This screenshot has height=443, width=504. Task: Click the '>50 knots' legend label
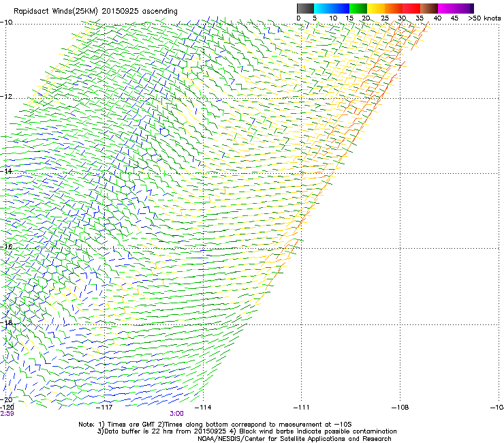[x=484, y=18]
